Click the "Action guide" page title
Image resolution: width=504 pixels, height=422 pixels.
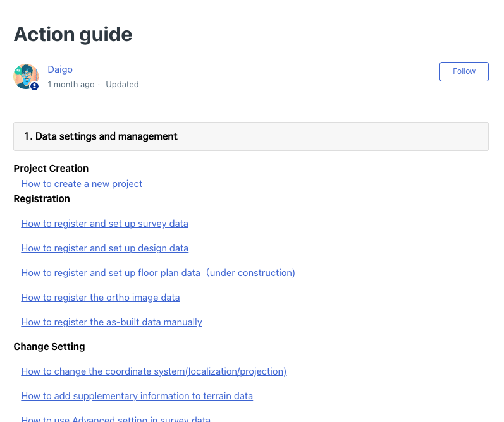[x=73, y=34]
